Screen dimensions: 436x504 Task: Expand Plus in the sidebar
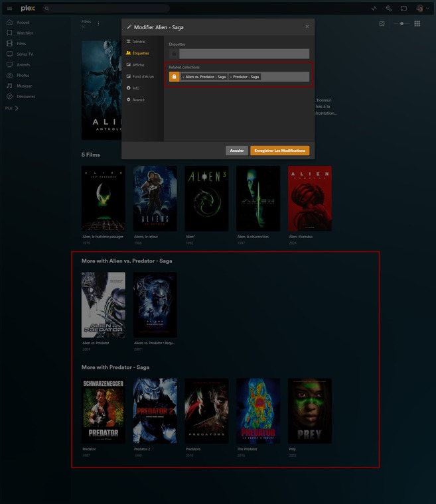(x=11, y=108)
